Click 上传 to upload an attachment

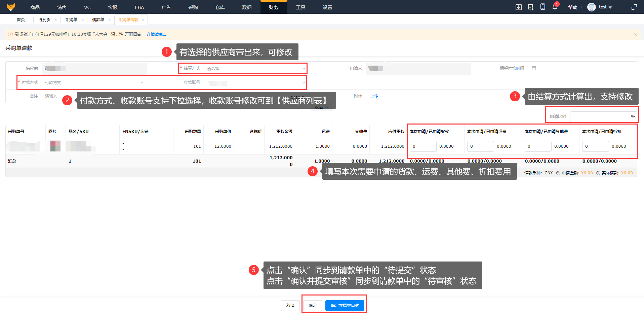374,96
